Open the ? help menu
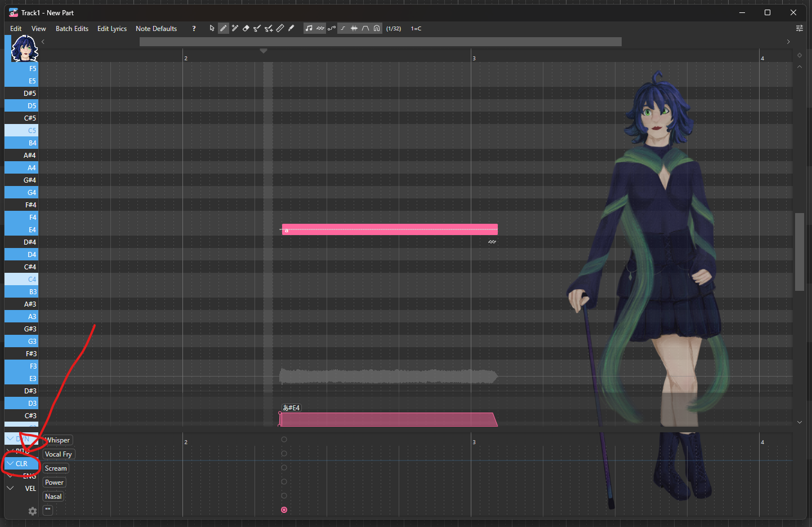Image resolution: width=812 pixels, height=527 pixels. coord(194,28)
